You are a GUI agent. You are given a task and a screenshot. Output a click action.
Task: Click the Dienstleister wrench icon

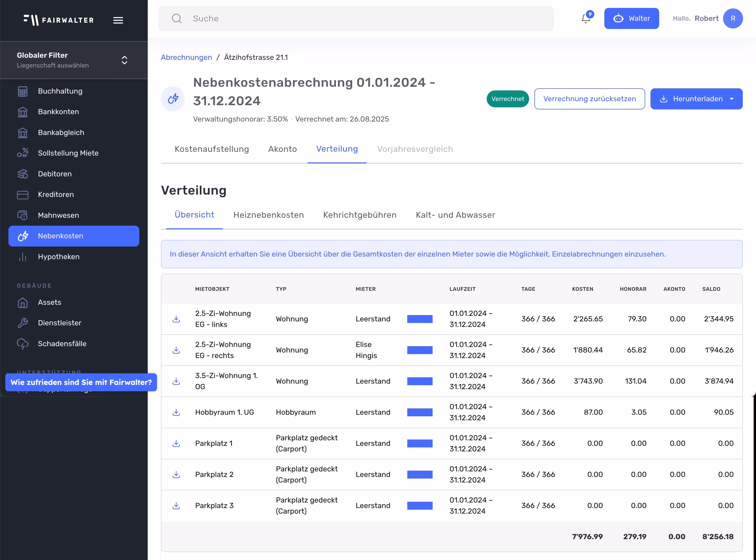(23, 323)
